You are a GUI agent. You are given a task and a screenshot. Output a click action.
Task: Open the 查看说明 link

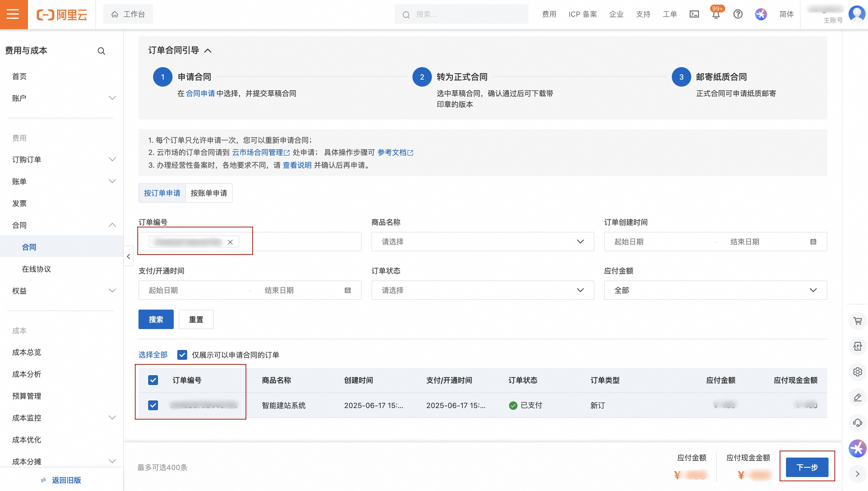[x=297, y=165]
